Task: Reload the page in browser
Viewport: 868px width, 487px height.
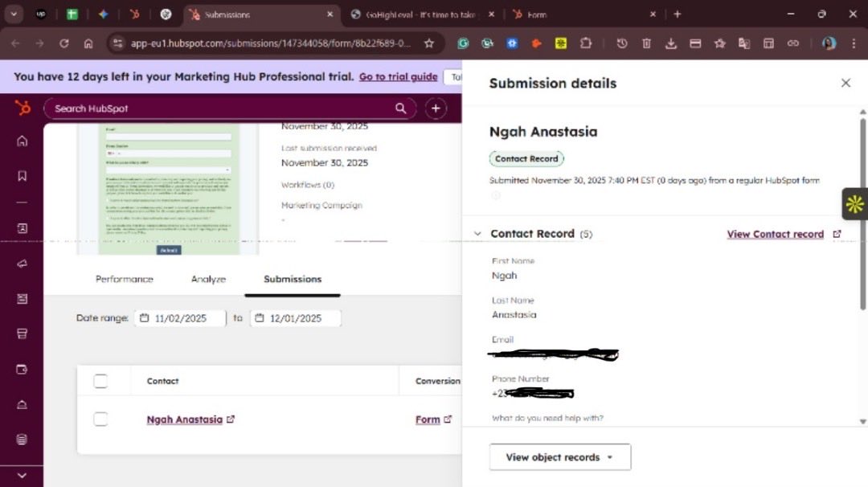Action: point(63,43)
